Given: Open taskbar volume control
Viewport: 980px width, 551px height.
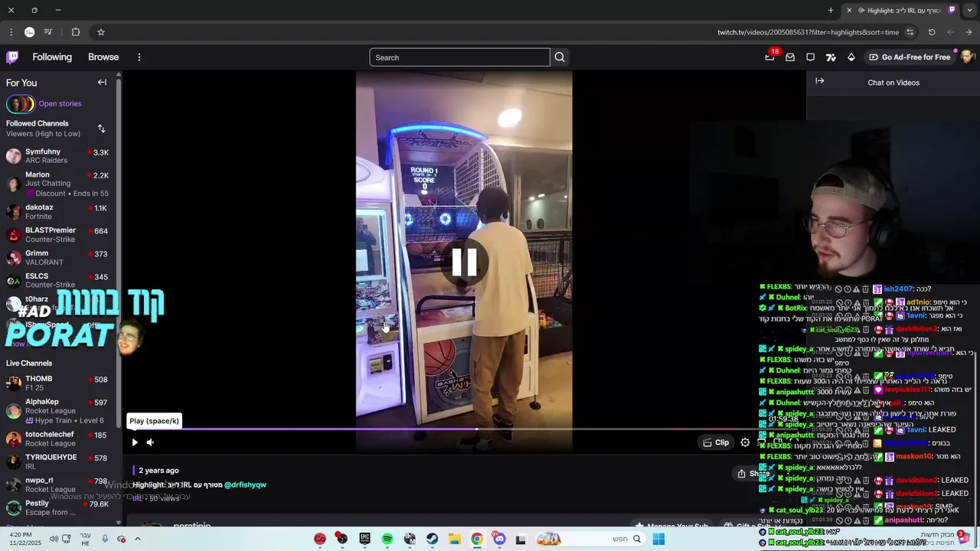Looking at the screenshot, I should tap(54, 539).
